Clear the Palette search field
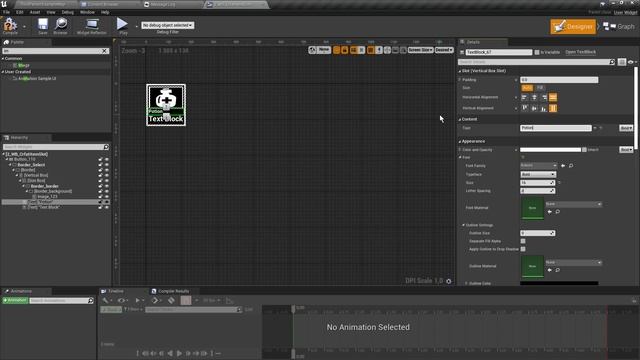Image resolution: width=640 pixels, height=360 pixels. [x=104, y=51]
